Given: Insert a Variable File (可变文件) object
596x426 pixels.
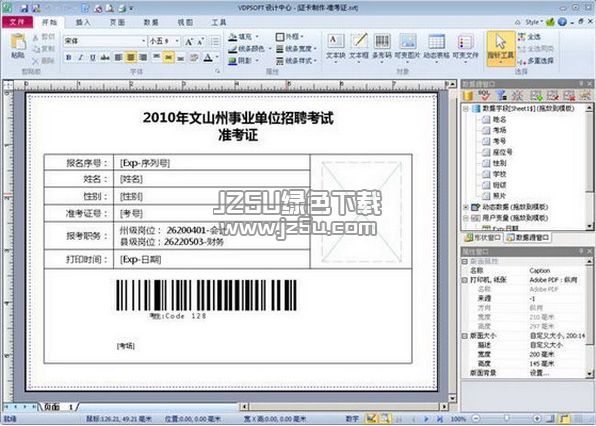Looking at the screenshot, I should click(465, 47).
